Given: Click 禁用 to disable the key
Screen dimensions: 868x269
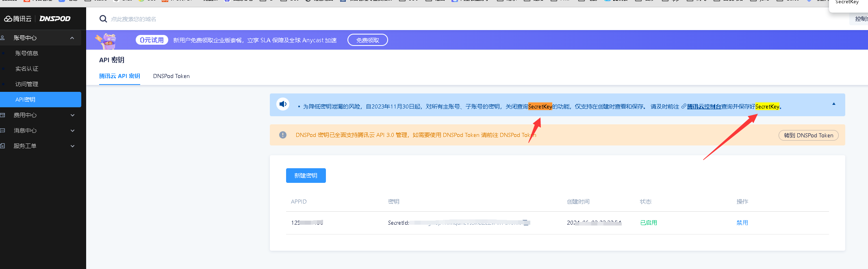Looking at the screenshot, I should tap(742, 223).
